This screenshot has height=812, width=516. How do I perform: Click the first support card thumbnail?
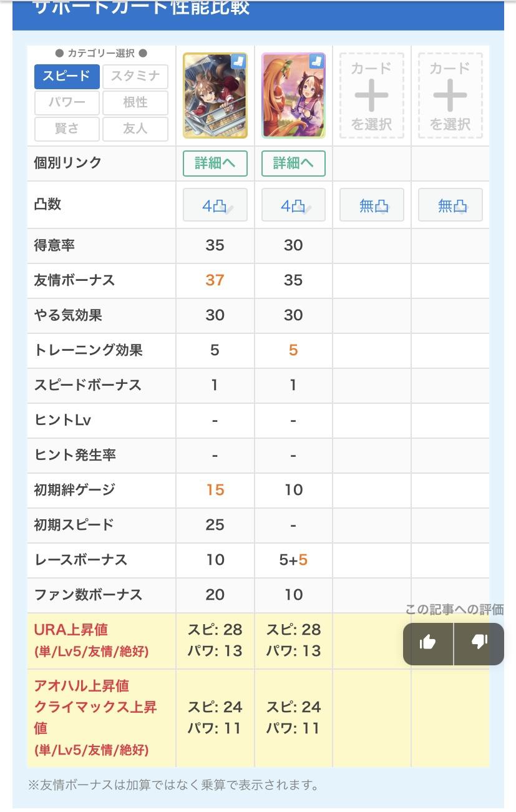215,95
